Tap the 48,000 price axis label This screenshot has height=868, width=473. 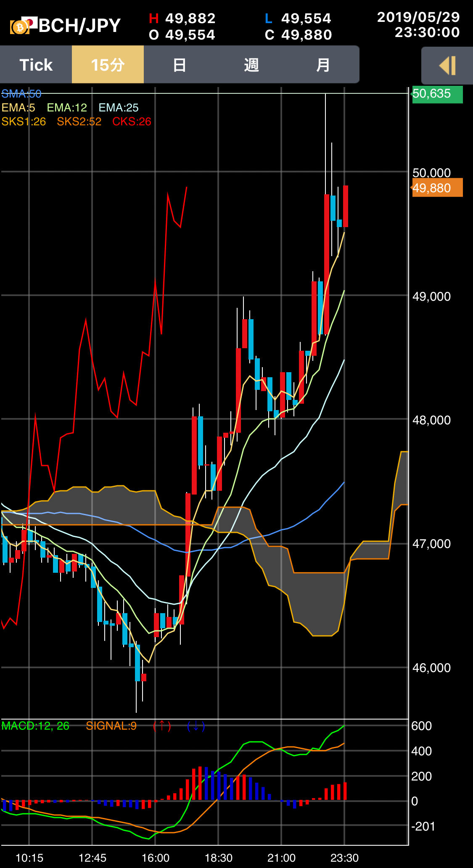coord(431,420)
